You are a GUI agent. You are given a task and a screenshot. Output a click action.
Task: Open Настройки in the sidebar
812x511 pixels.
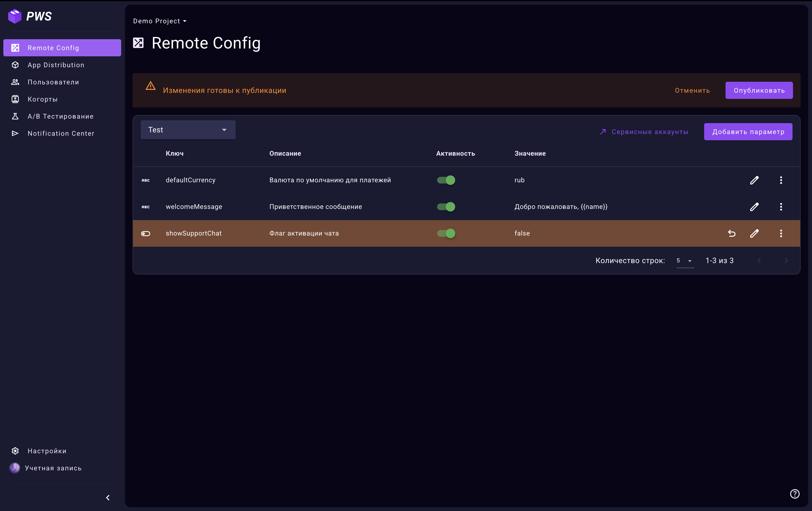62,451
